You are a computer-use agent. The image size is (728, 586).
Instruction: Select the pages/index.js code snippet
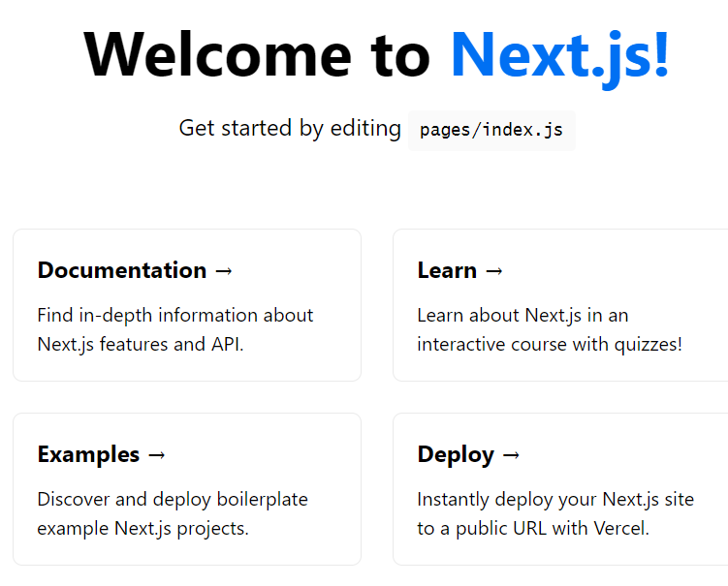pos(491,131)
